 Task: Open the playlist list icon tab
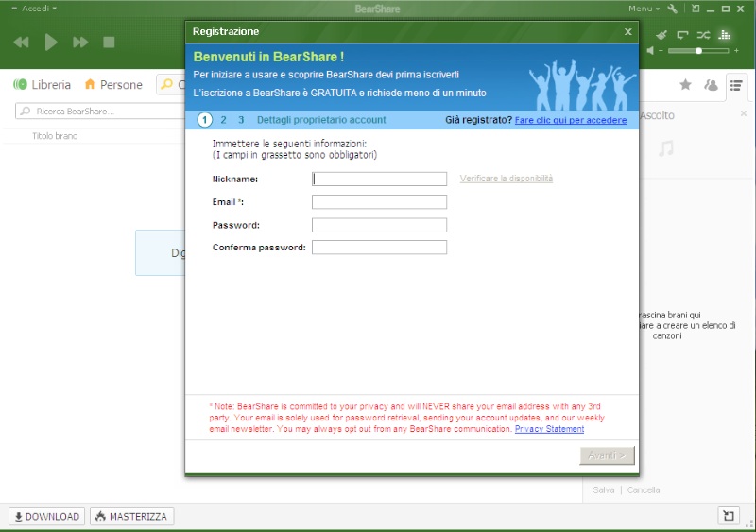point(735,85)
